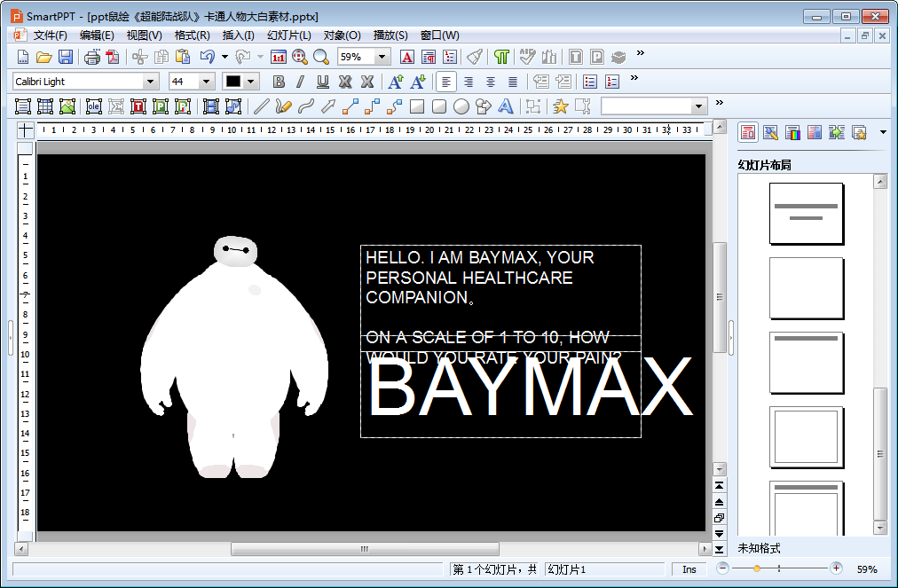Click zoom out minus button
The height and width of the screenshot is (588, 898).
[723, 568]
